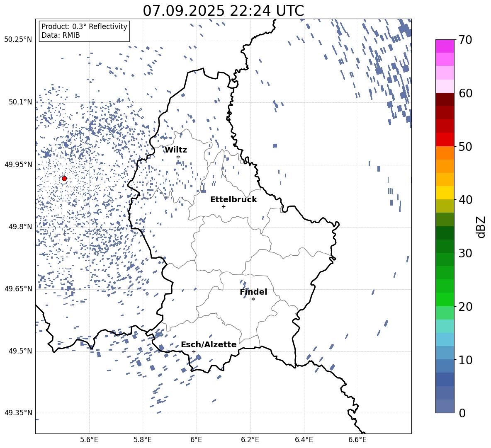Click the longitude label 6.2°E
Viewport: 491px width, 448px height.
pos(250,440)
